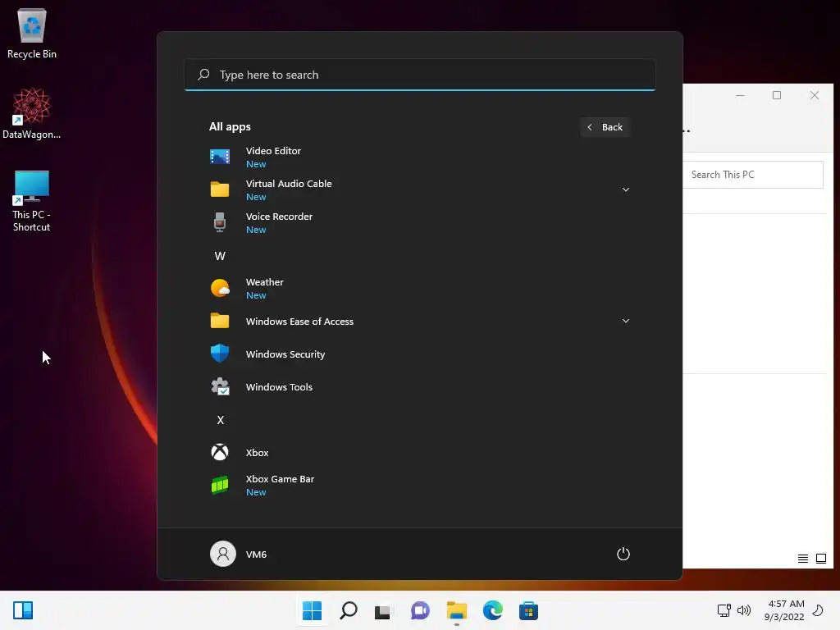Click the Back button in All apps
The width and height of the screenshot is (840, 630).
605,127
